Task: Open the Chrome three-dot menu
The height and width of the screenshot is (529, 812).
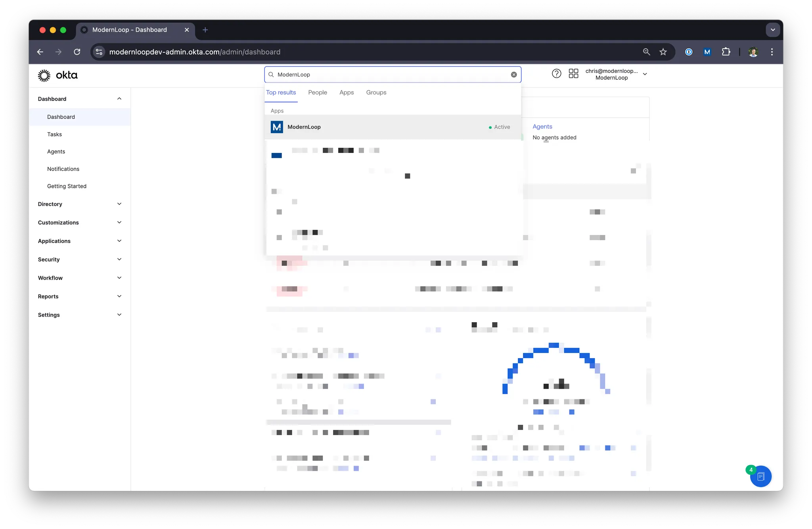Action: pyautogui.click(x=772, y=52)
